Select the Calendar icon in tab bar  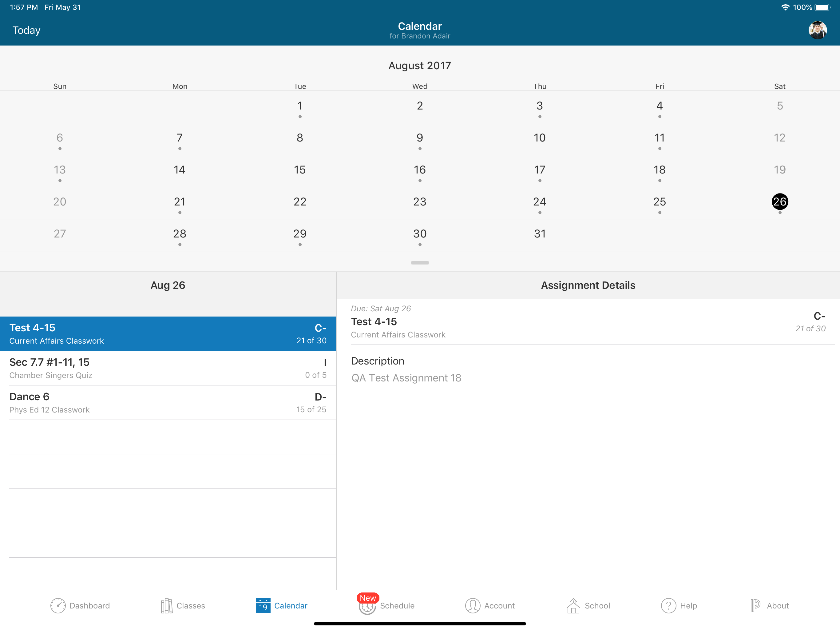click(263, 606)
